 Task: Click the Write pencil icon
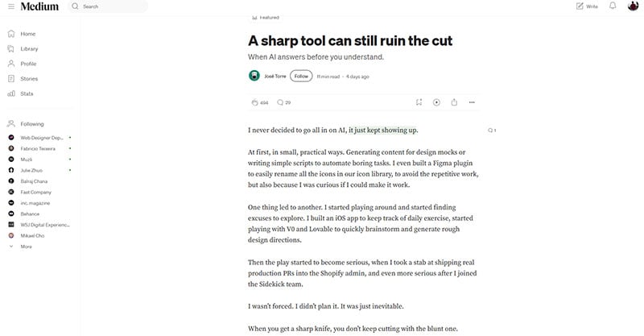[580, 6]
